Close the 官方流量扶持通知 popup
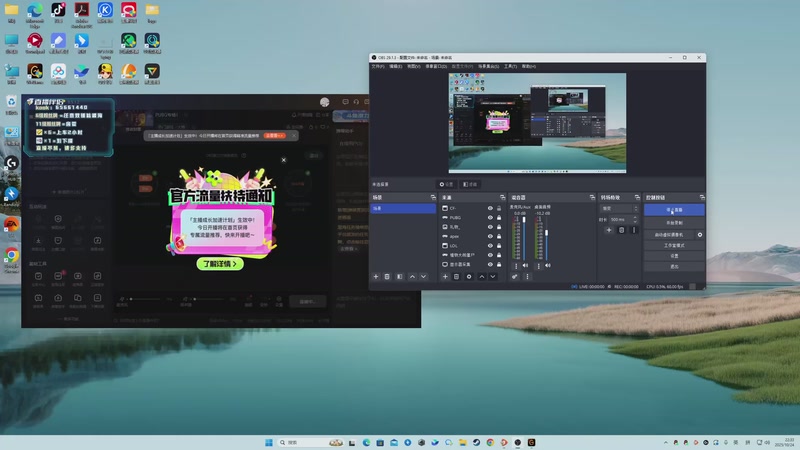 pos(284,160)
